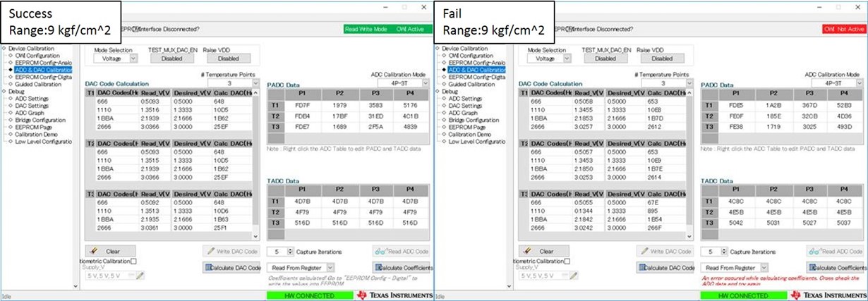
Task: Open Read From Register dropdown, Fail window
Action: pyautogui.click(x=733, y=268)
